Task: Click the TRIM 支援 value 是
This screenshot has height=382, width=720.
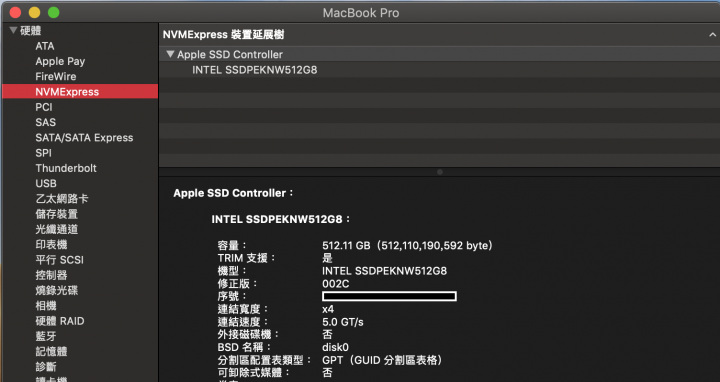Action: point(327,258)
